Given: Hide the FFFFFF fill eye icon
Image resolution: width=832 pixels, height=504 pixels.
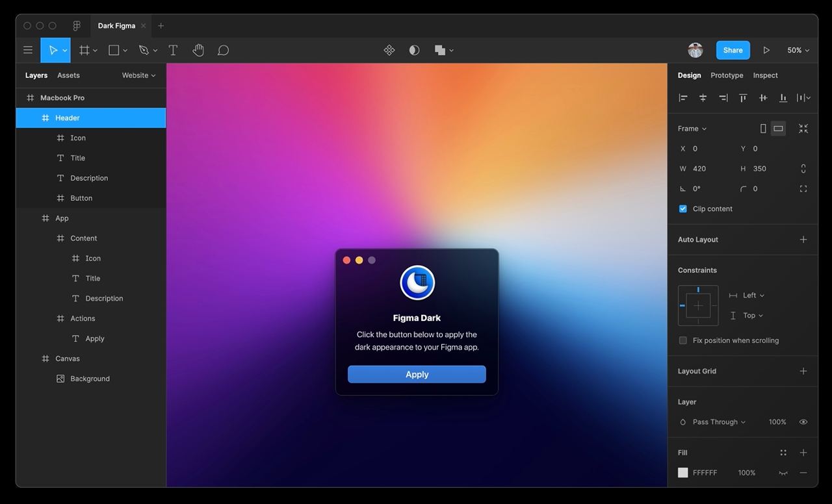Looking at the screenshot, I should click(x=783, y=473).
